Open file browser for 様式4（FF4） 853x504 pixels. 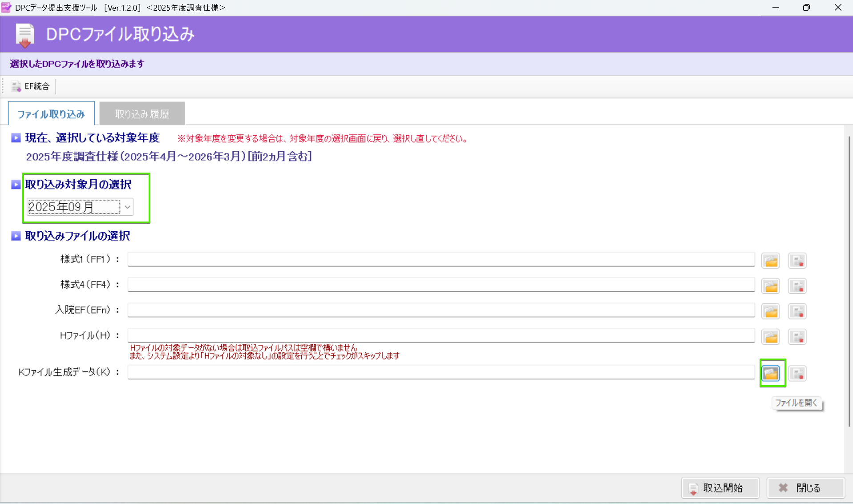pos(771,286)
